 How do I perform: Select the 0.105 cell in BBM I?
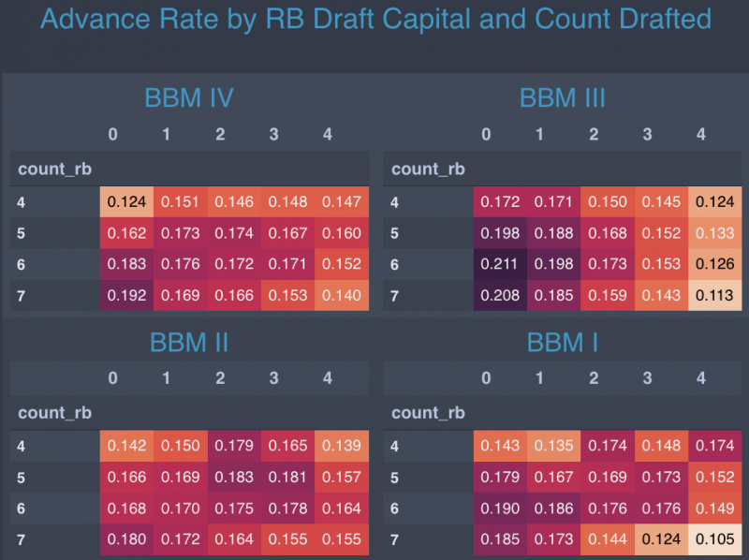tap(715, 539)
